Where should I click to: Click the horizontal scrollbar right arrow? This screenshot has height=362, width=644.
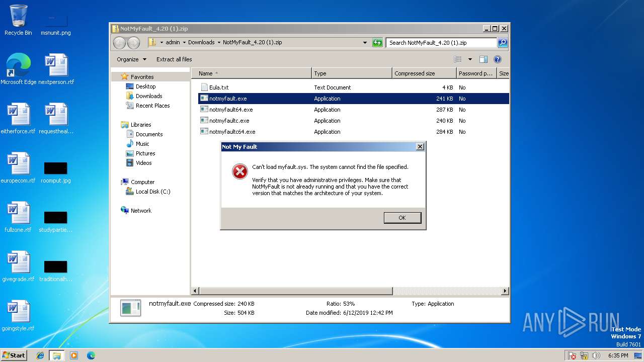[x=505, y=291]
